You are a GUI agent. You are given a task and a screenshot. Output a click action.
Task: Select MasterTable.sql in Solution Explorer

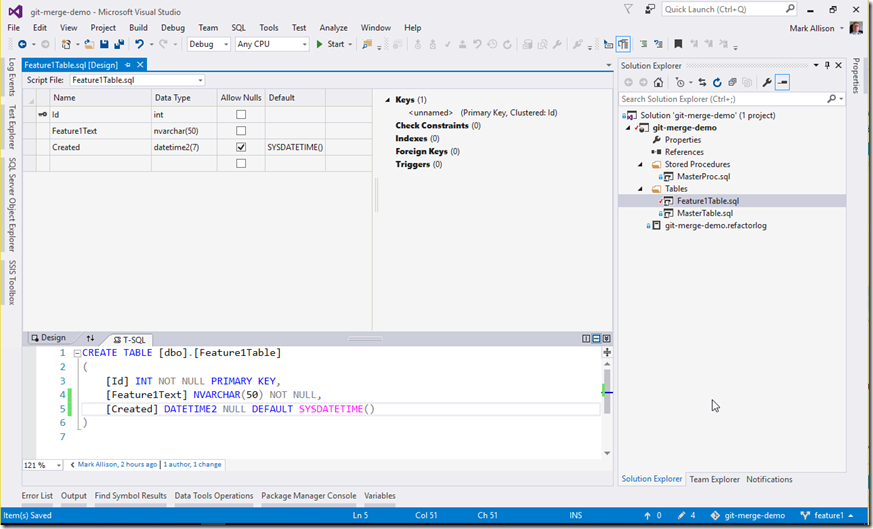pyautogui.click(x=705, y=213)
